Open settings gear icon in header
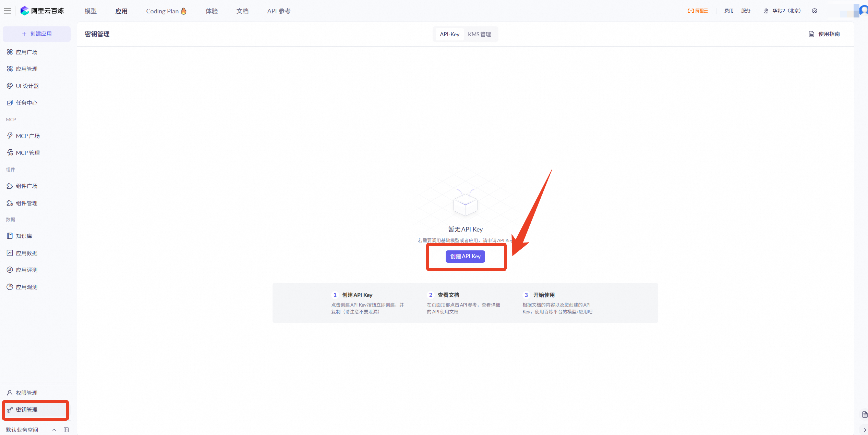The image size is (868, 435). (x=815, y=11)
